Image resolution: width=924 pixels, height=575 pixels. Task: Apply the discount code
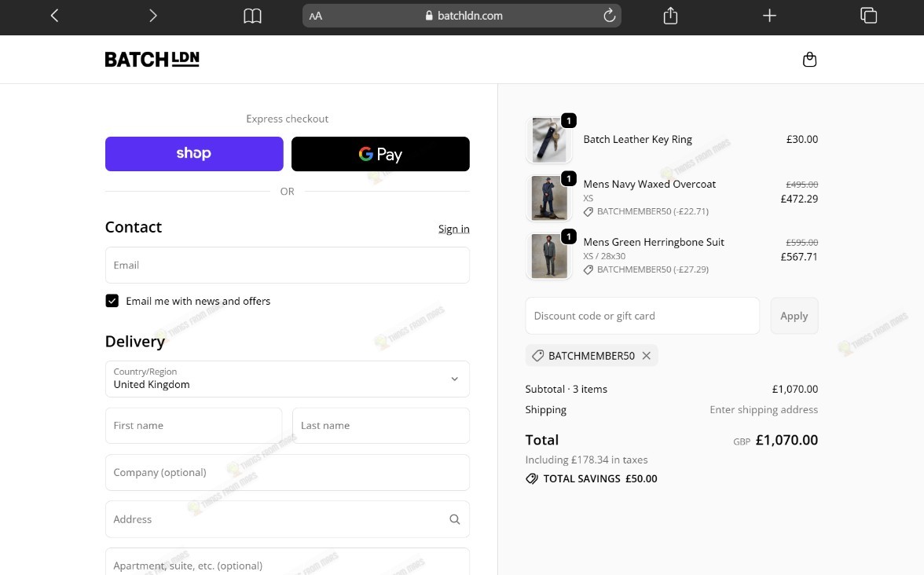[x=794, y=316]
